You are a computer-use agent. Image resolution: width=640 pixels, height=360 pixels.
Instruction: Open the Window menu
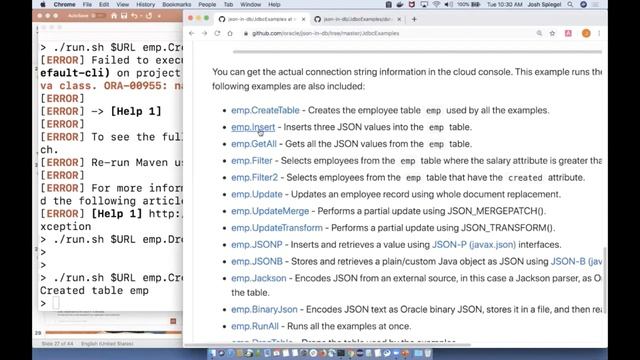pyautogui.click(x=251, y=4)
